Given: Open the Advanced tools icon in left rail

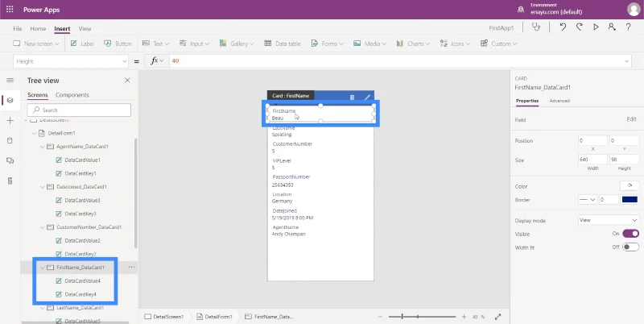Looking at the screenshot, I should pyautogui.click(x=10, y=181).
